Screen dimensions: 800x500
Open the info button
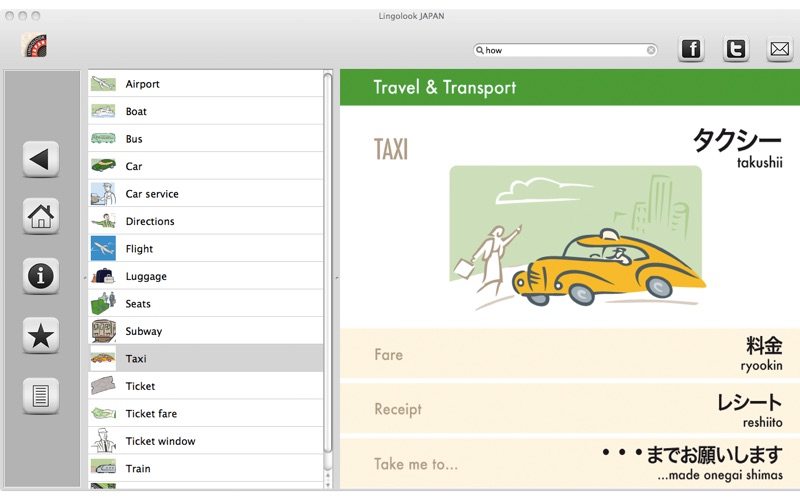click(41, 276)
